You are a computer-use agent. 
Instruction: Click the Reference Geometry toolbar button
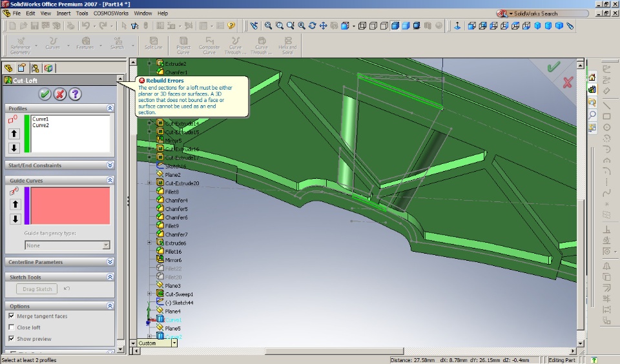(21, 45)
